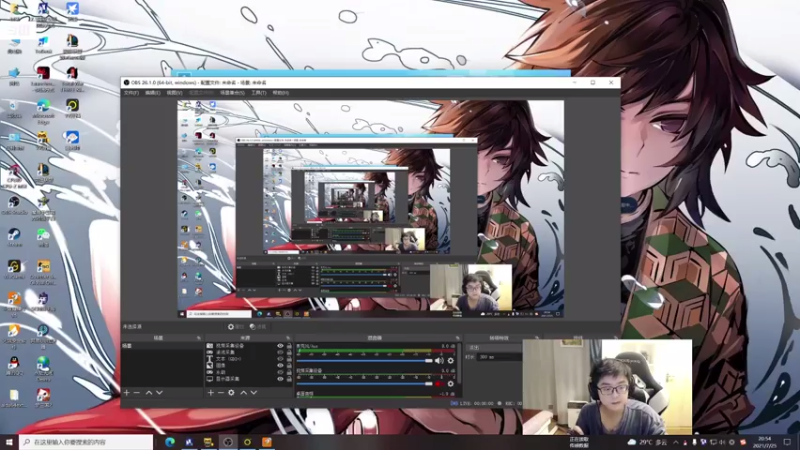Click the source filters button above the docks
Image resolution: width=800 pixels, height=450 pixels.
[x=258, y=327]
